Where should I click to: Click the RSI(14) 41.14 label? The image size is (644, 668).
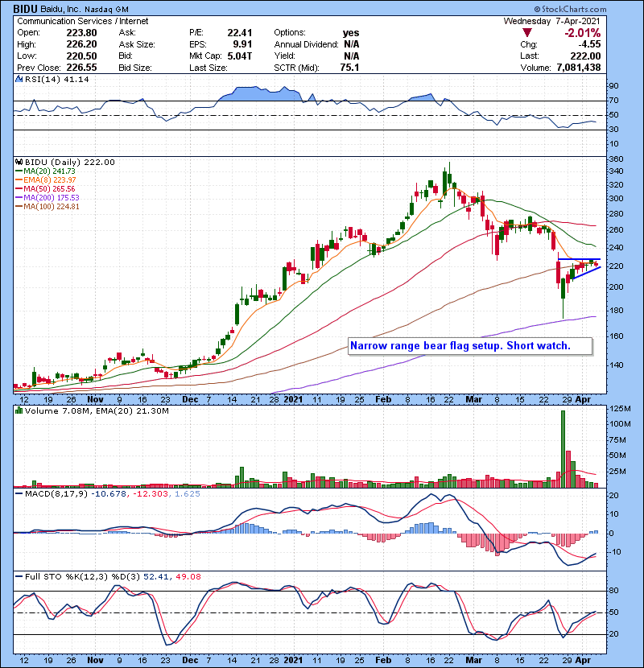click(56, 79)
